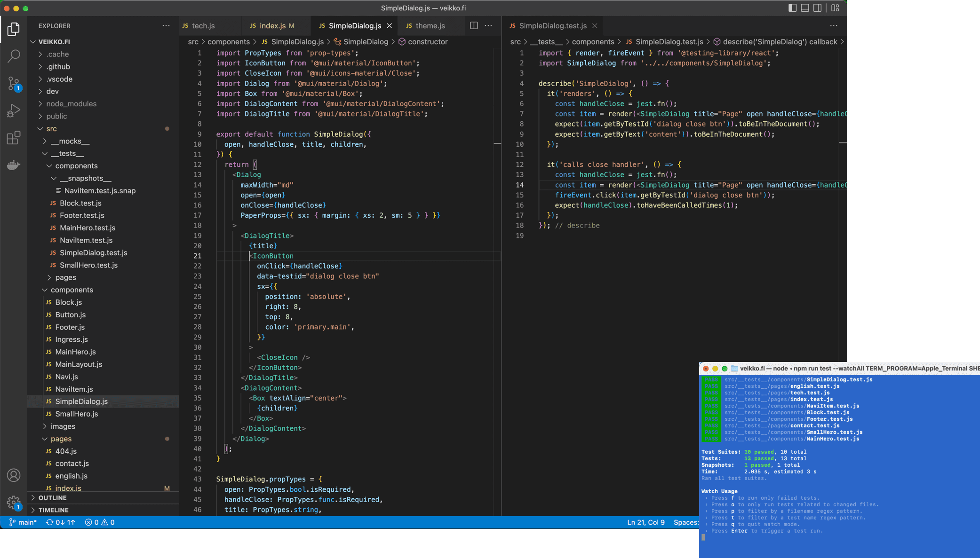Open more actions for left editor group
The height and width of the screenshot is (558, 980).
coord(488,26)
